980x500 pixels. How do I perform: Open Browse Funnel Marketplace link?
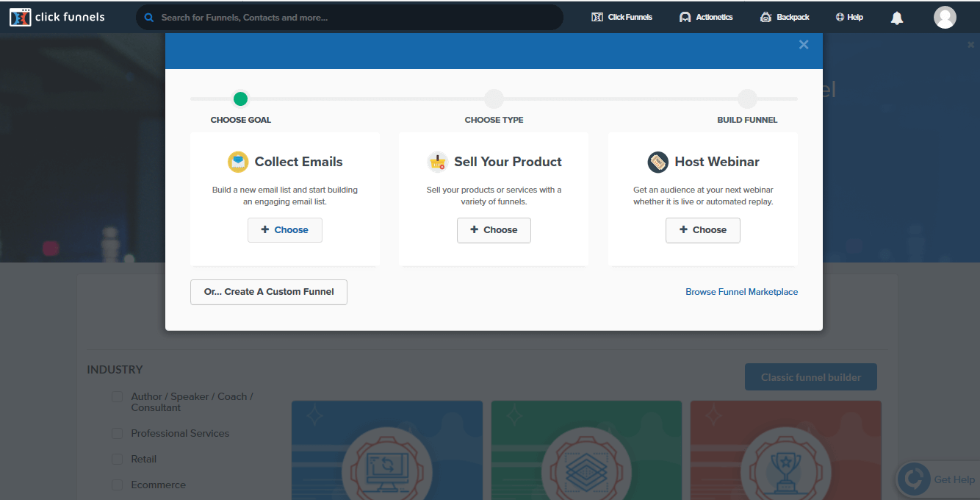click(742, 292)
